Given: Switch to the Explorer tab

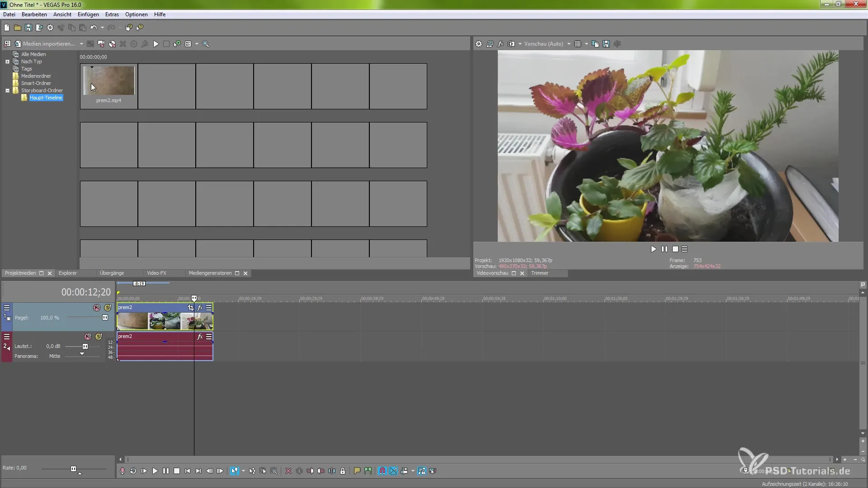Looking at the screenshot, I should [68, 273].
